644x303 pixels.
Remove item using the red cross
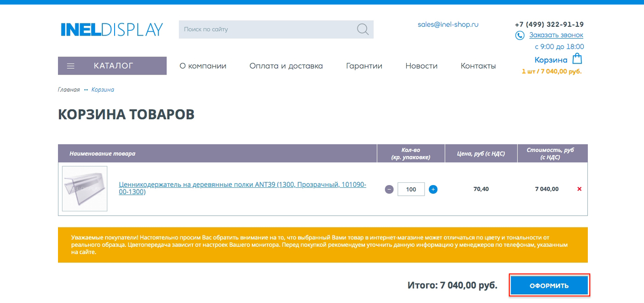(579, 189)
